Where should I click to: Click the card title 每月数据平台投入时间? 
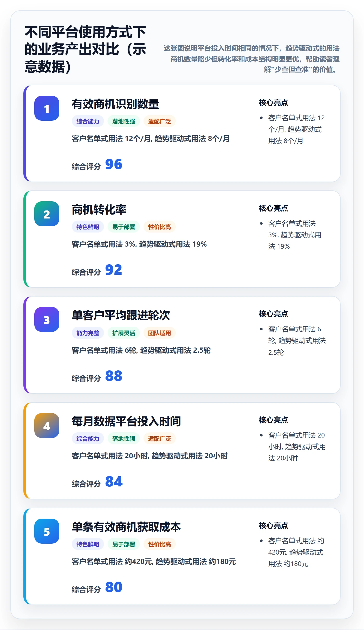coord(126,421)
